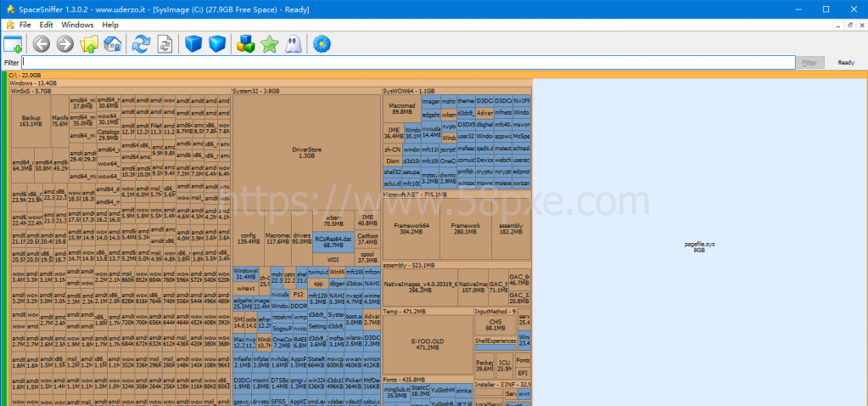Click the Windows - 13.4GB header
Image resolution: width=868 pixels, height=406 pixels.
pyautogui.click(x=270, y=82)
